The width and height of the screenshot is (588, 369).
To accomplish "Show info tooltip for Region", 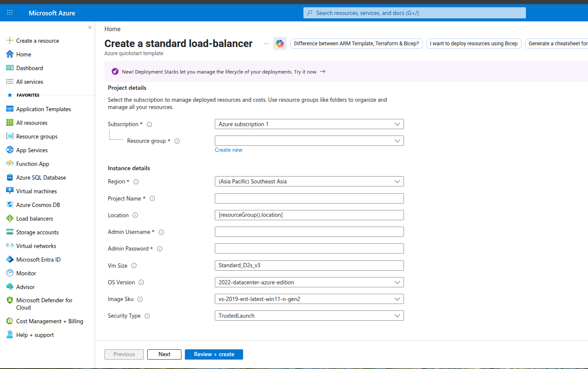I will [136, 182].
